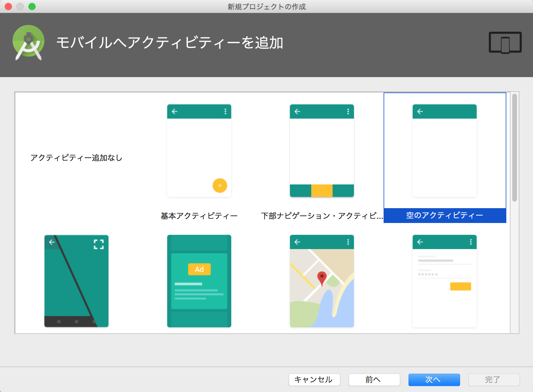
Task: Click the yellow button in the login template preview
Action: 460,286
